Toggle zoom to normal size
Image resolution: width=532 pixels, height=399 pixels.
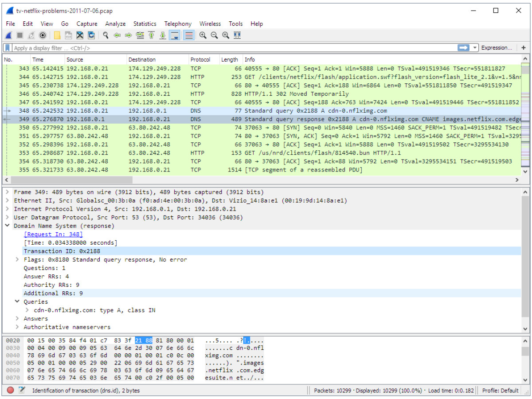click(226, 35)
